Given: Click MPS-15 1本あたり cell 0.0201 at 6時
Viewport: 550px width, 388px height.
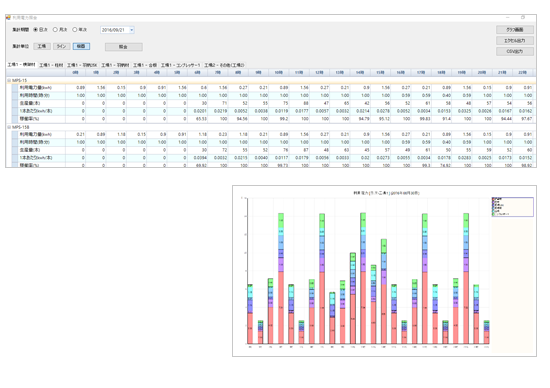Looking at the screenshot, I should click(197, 111).
